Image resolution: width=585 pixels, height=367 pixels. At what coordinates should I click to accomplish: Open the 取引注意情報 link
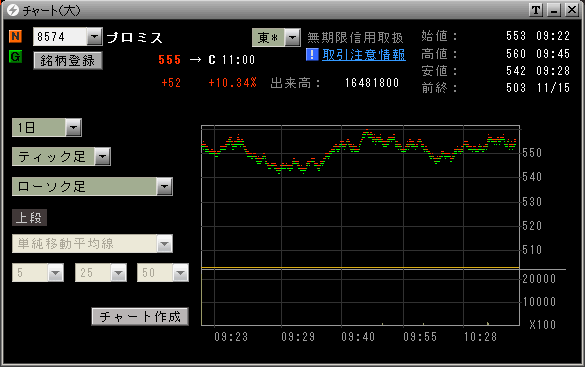coord(364,55)
